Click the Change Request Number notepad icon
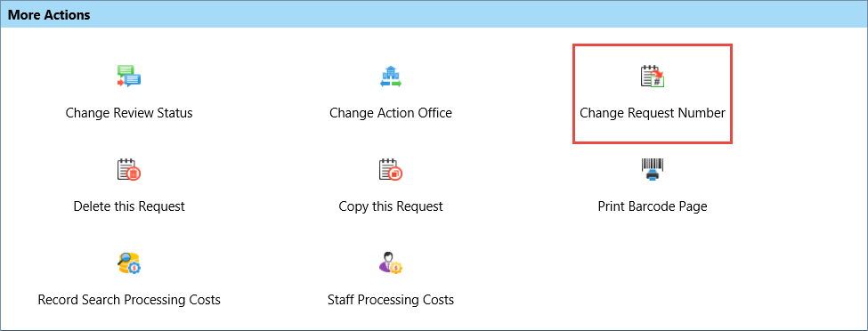This screenshot has width=868, height=331. [652, 77]
